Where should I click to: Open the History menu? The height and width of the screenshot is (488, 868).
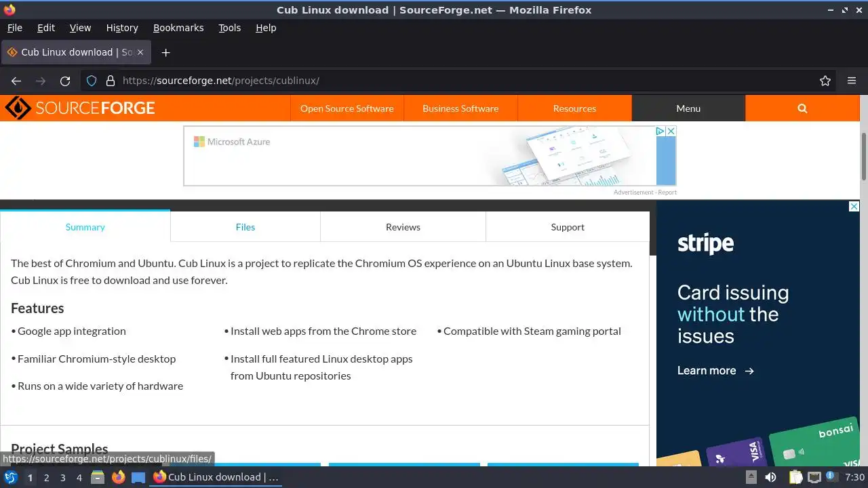pos(122,28)
